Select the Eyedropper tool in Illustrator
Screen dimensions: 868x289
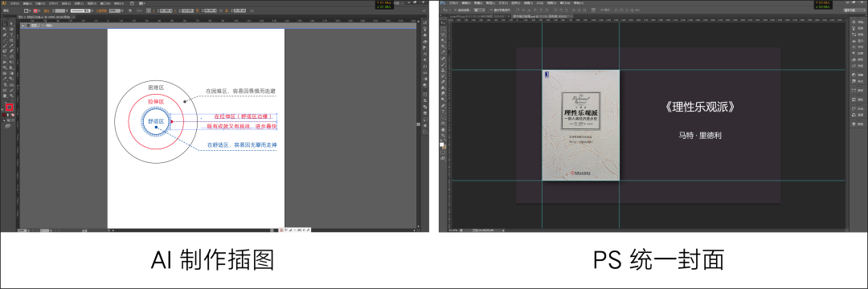coord(5,79)
